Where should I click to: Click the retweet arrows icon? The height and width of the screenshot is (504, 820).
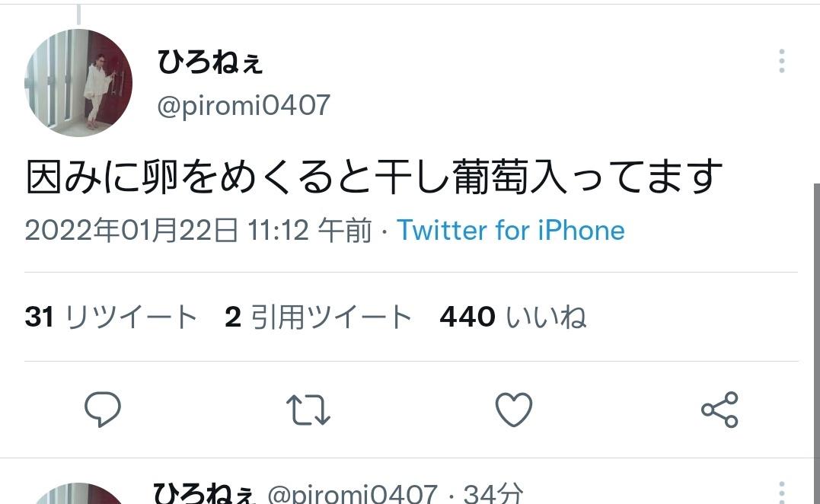tap(308, 410)
